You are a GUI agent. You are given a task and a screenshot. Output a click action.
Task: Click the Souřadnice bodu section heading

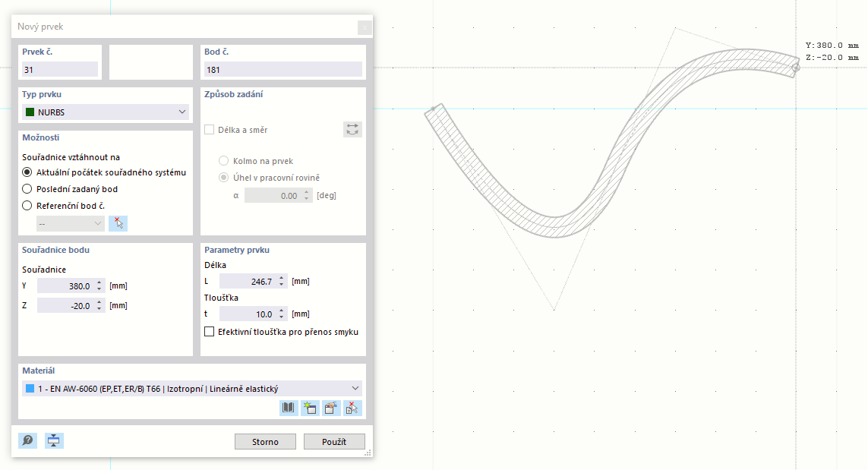click(x=56, y=250)
